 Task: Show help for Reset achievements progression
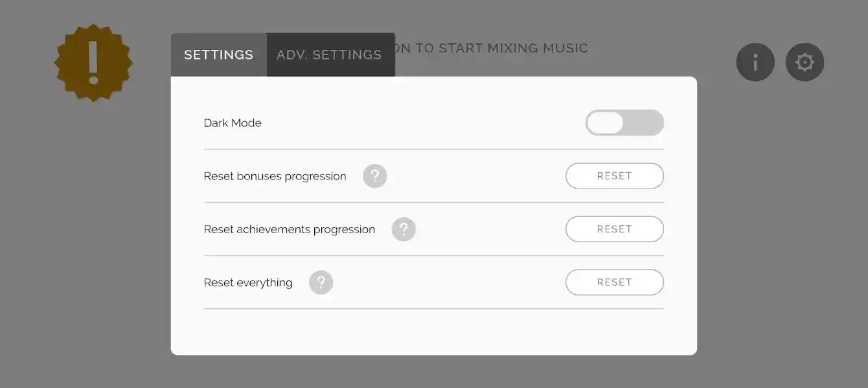(x=403, y=229)
